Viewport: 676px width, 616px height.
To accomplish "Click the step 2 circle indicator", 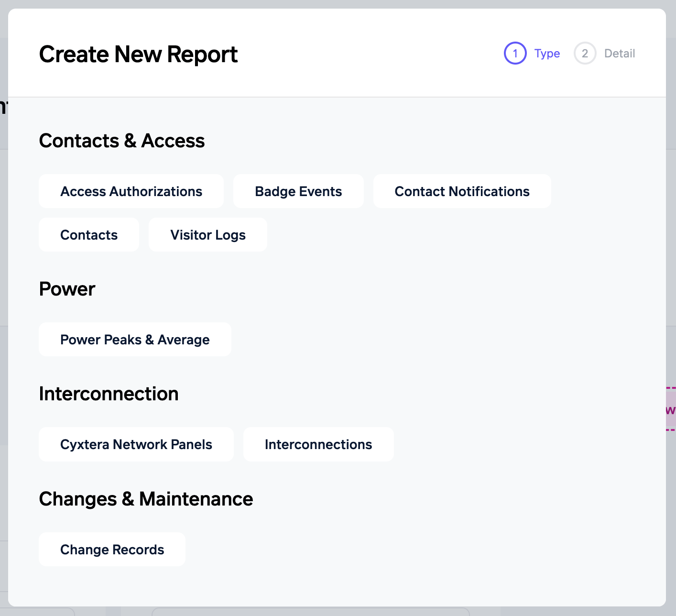I will point(585,54).
